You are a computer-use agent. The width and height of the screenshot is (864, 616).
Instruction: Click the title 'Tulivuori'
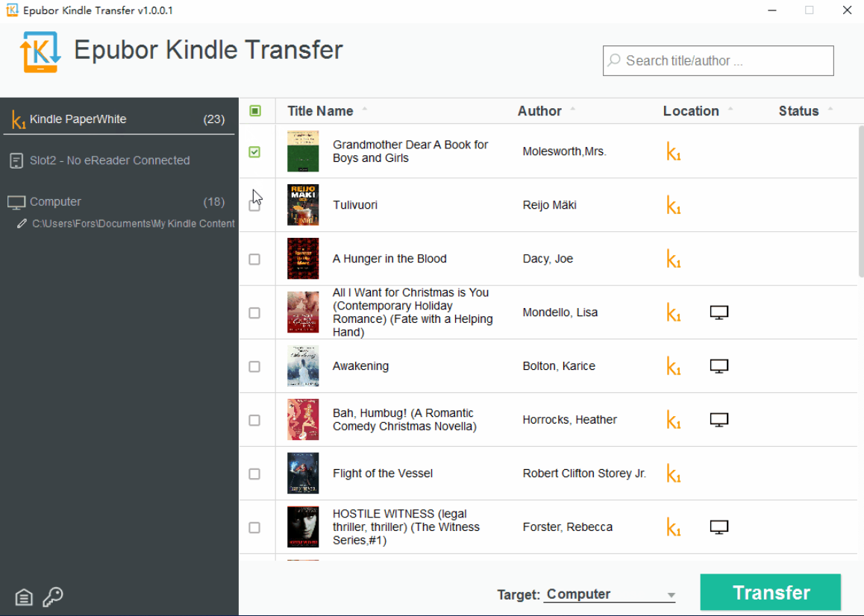pyautogui.click(x=355, y=205)
